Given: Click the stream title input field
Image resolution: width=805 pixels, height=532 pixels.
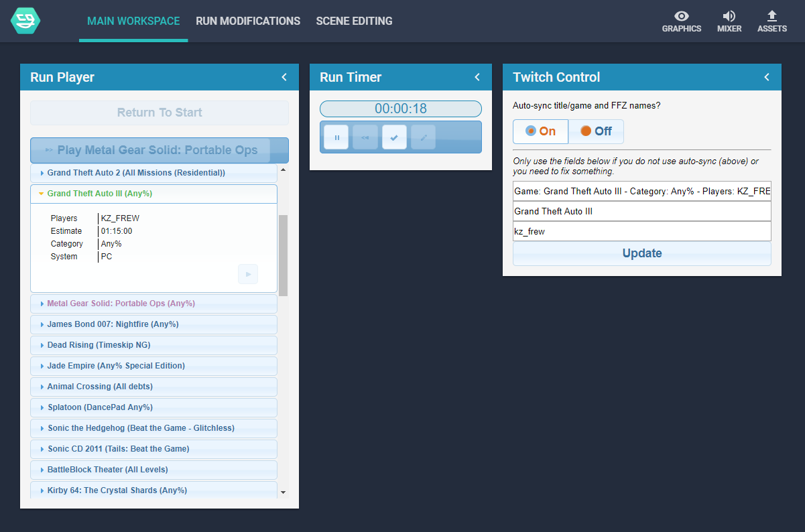Looking at the screenshot, I should coord(642,191).
